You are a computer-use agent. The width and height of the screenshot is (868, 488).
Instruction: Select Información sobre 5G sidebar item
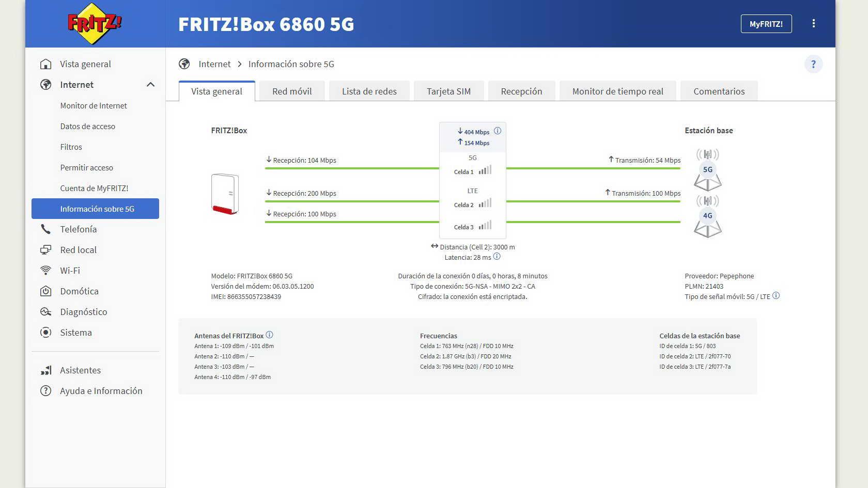coord(96,209)
